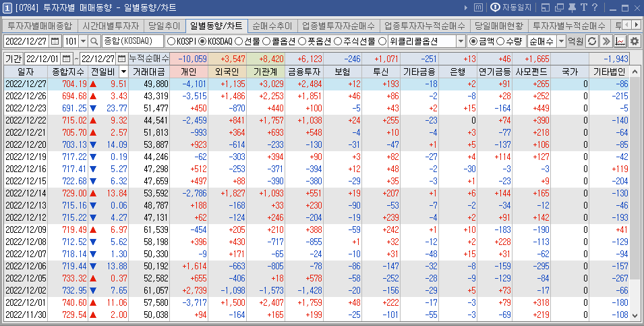
Task: Switch to 업종투자자누적순매수 tab
Action: click(x=425, y=26)
